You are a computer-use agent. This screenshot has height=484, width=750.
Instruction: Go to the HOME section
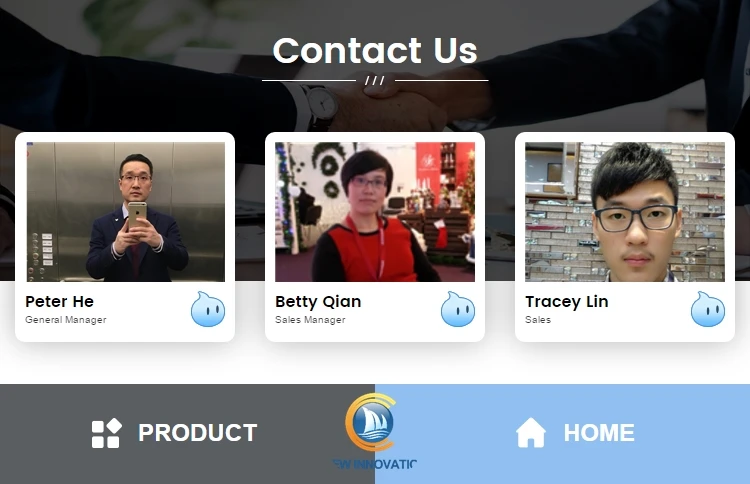(x=599, y=433)
